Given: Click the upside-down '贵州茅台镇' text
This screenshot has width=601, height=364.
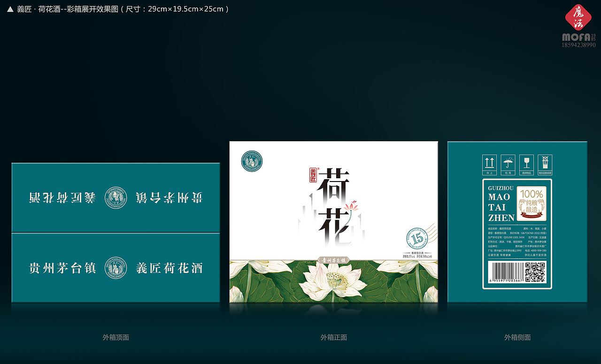Looking at the screenshot, I should click(170, 197).
